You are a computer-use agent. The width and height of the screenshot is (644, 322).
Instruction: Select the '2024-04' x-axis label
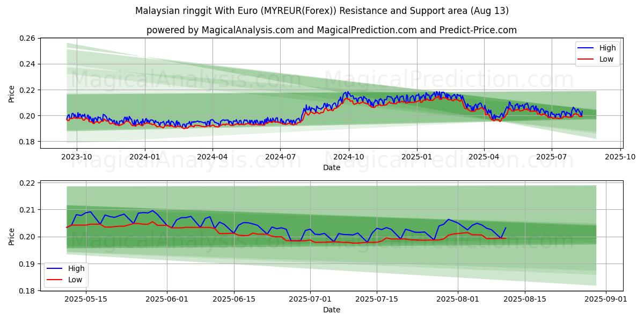[213, 157]
